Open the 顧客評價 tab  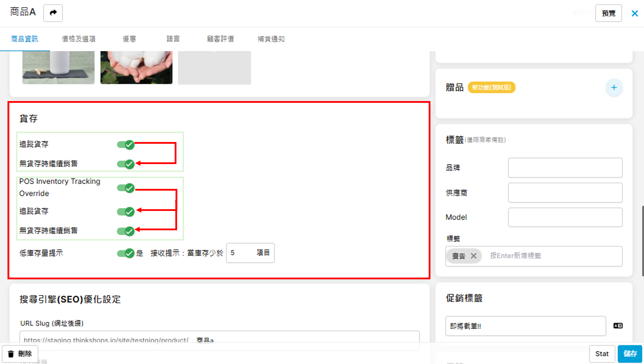pyautogui.click(x=220, y=39)
